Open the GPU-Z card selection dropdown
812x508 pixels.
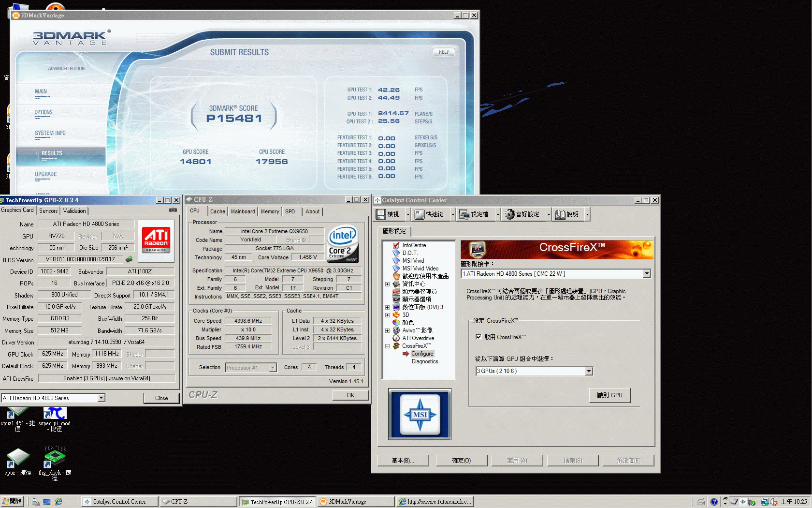click(101, 398)
